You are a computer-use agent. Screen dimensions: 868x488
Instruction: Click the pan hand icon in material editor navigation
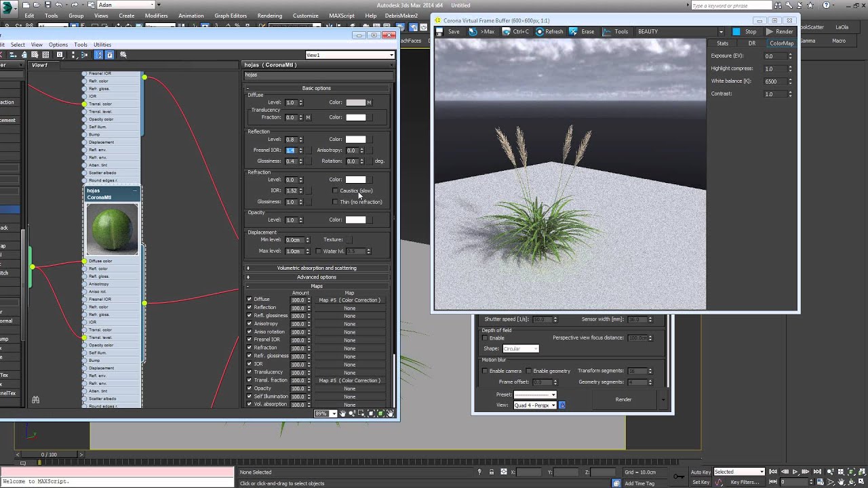tap(343, 413)
